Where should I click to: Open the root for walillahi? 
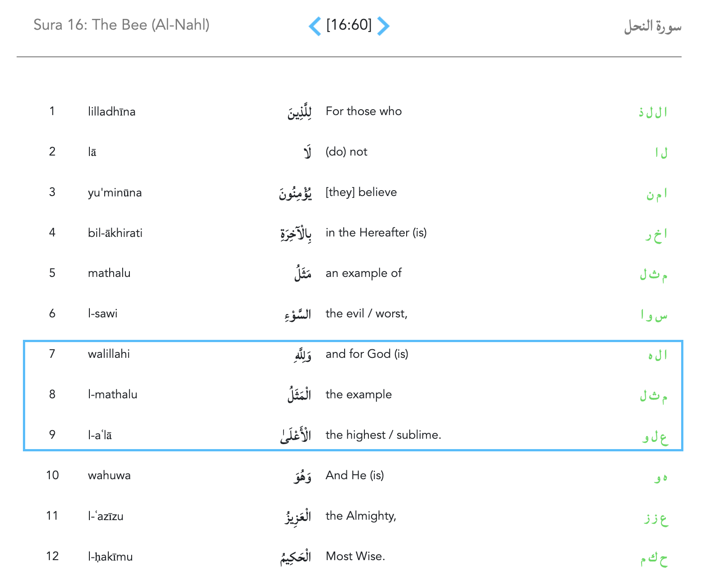point(658,355)
